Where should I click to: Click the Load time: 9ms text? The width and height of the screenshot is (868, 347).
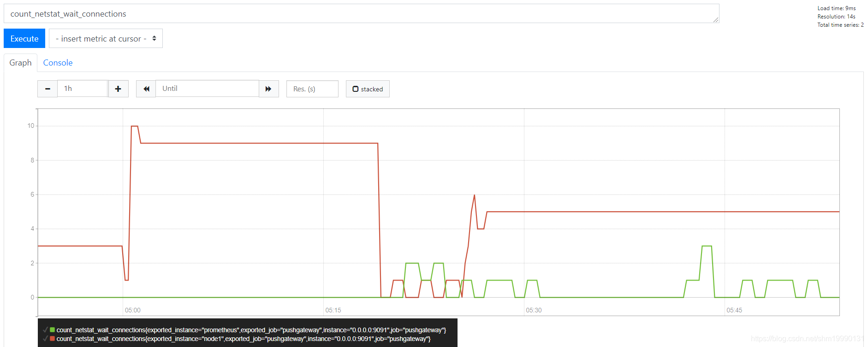pyautogui.click(x=837, y=8)
